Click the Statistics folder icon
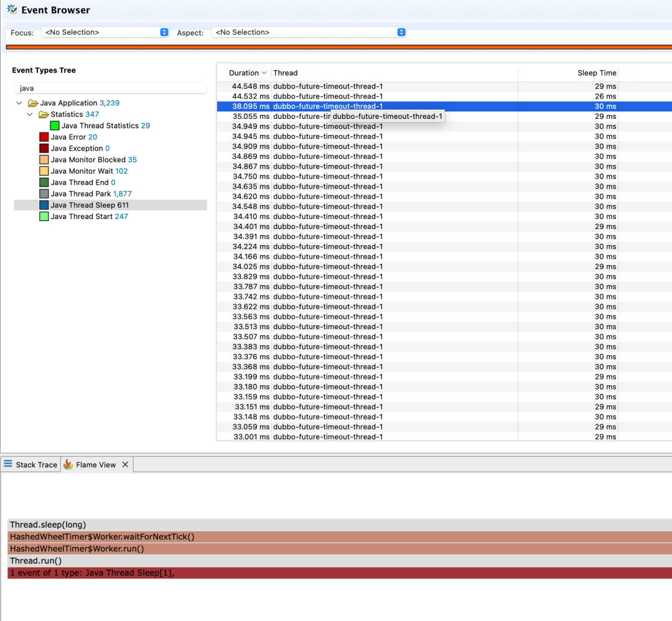Screen dimensions: 672x621 tap(44, 114)
